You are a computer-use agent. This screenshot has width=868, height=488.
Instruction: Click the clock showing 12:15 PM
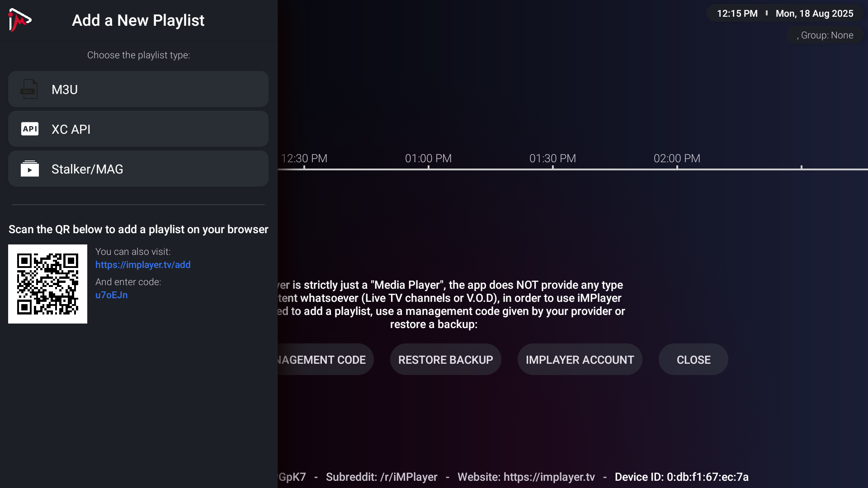coord(737,14)
